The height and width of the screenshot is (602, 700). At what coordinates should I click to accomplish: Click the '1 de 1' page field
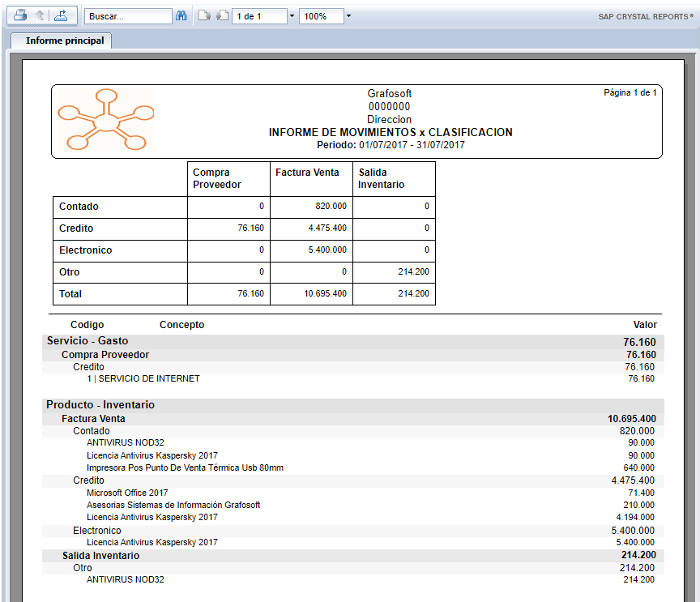coord(258,16)
